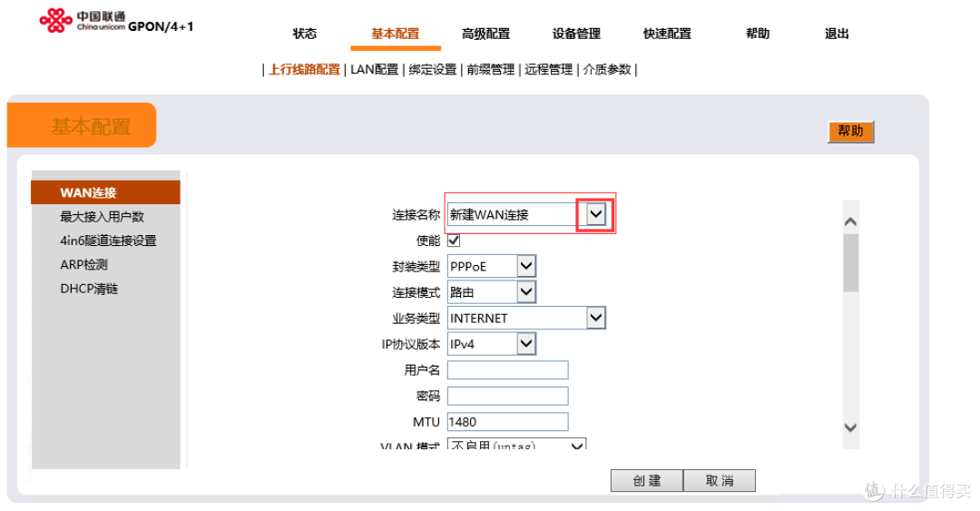Click the form scrollbar thumb
Screen dimensions: 980x511
850,263
